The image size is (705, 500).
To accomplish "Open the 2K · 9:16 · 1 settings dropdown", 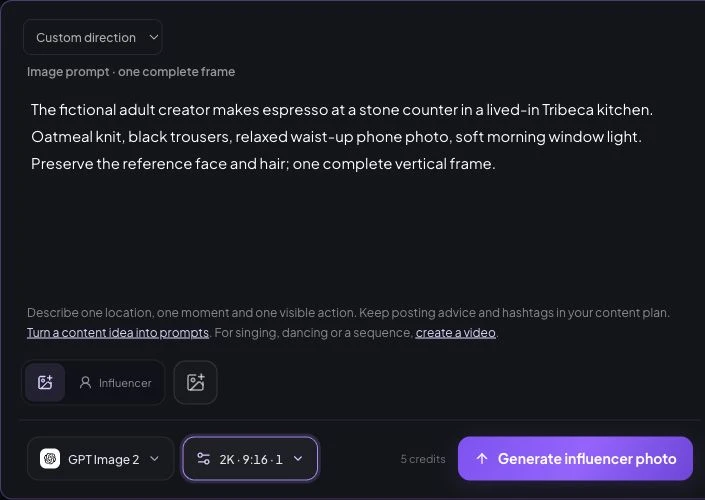I will pyautogui.click(x=250, y=459).
